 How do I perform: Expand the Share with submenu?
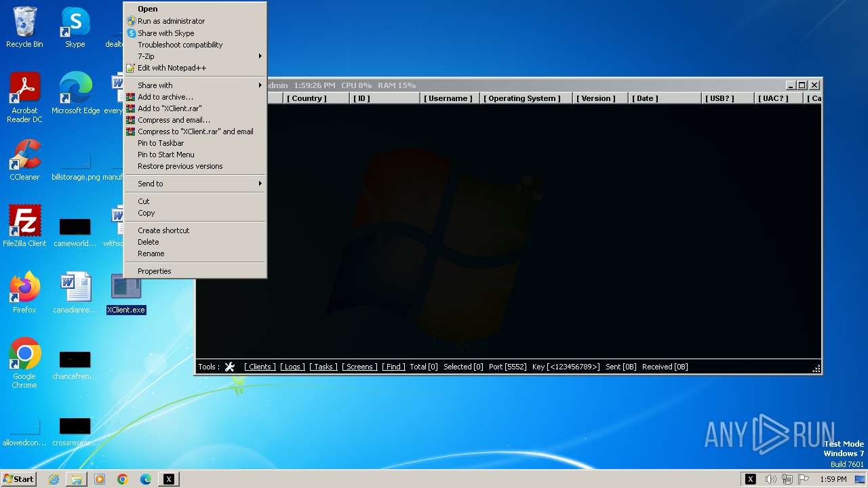[x=195, y=85]
